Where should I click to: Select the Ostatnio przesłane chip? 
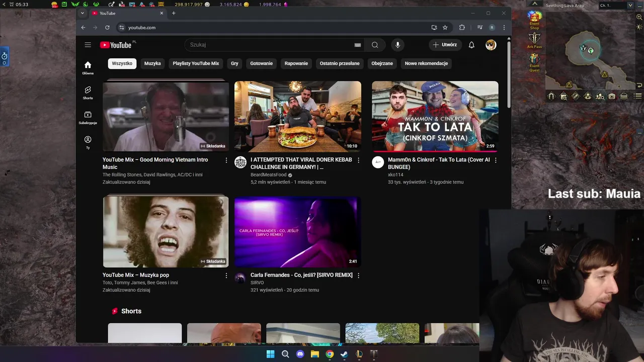[x=340, y=63]
